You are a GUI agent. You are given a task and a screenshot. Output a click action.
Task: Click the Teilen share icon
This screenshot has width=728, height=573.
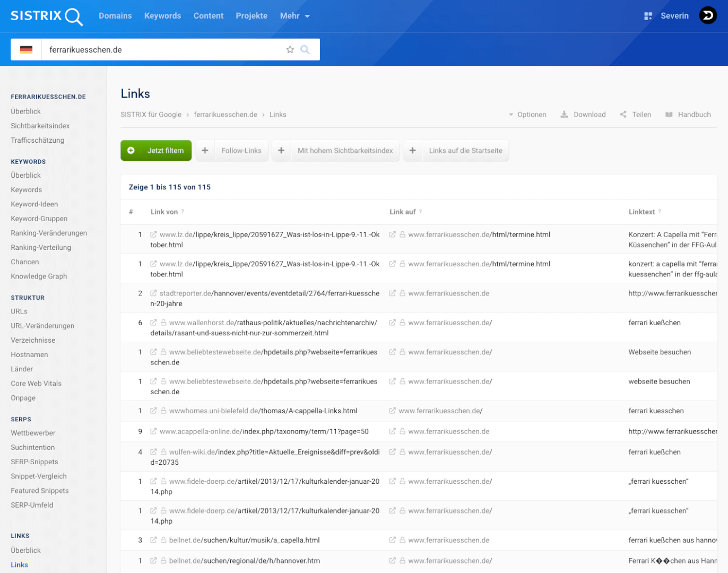tap(623, 115)
